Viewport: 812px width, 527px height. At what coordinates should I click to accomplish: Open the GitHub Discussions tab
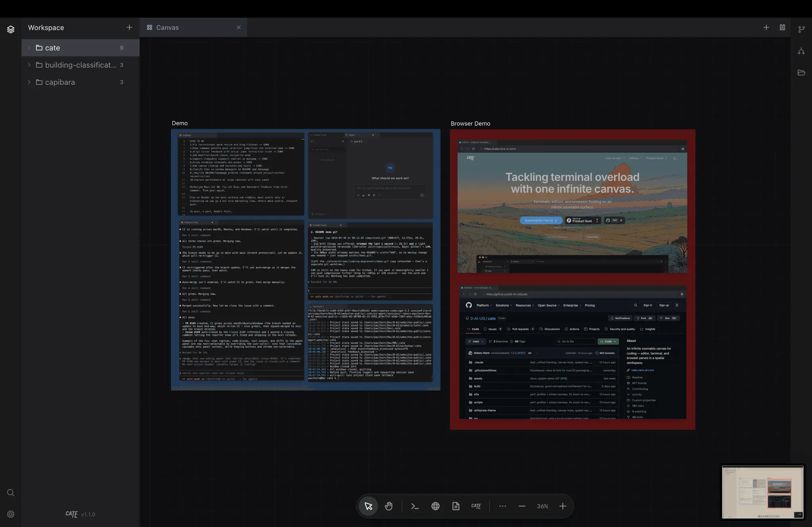[550, 329]
